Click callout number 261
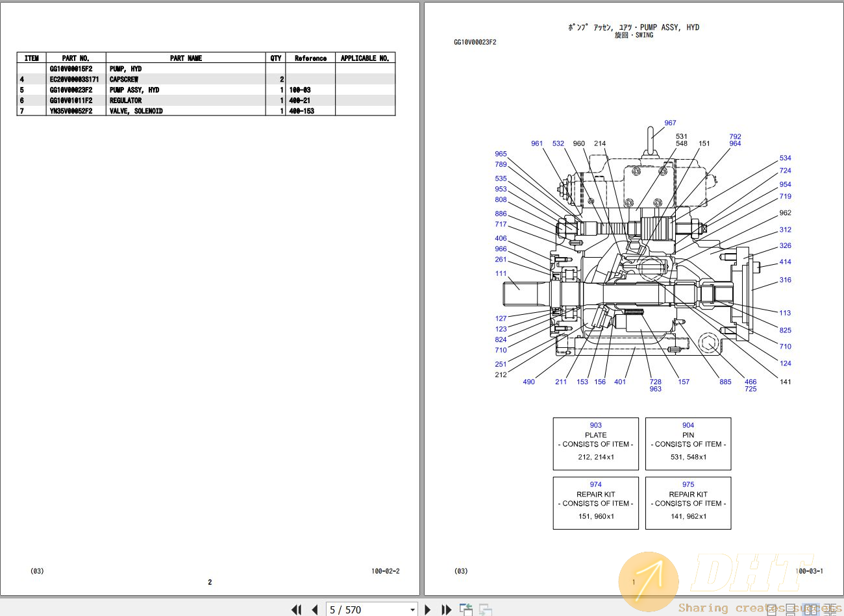This screenshot has height=616, width=844. click(x=501, y=260)
